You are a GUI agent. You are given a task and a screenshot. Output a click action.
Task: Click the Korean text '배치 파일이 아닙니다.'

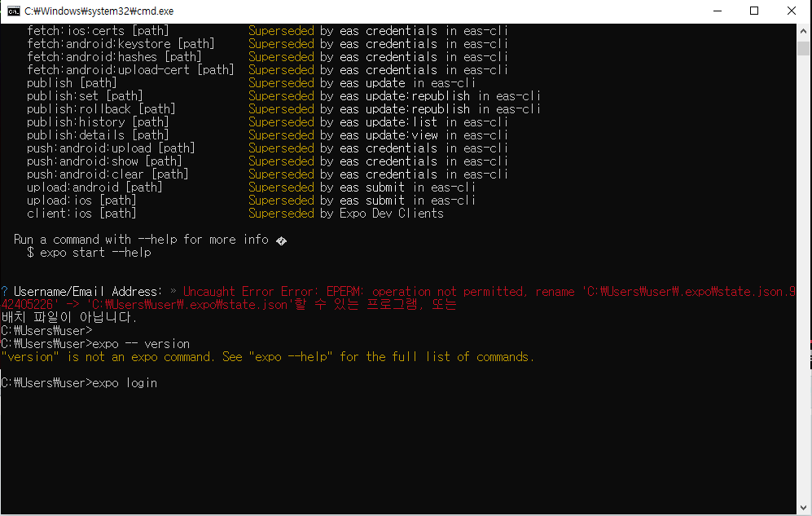click(69, 318)
